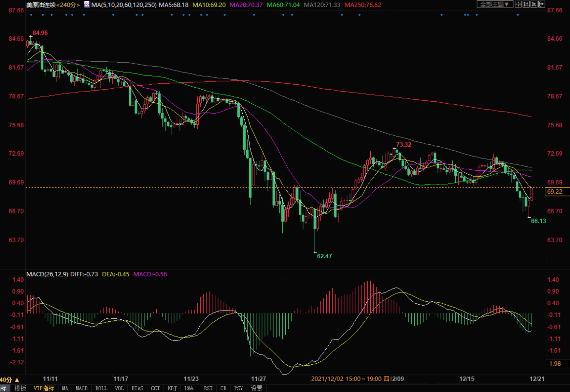Show the RSI indicator

point(208,388)
